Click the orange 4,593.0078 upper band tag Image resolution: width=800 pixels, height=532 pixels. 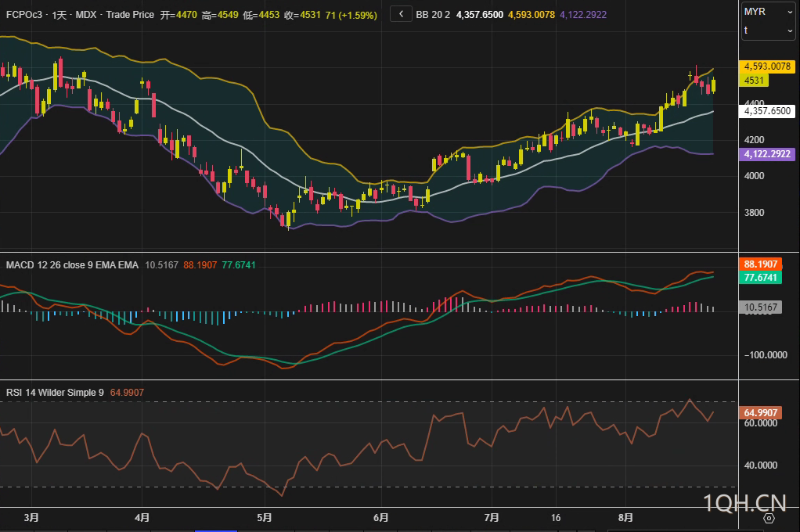[x=767, y=66]
